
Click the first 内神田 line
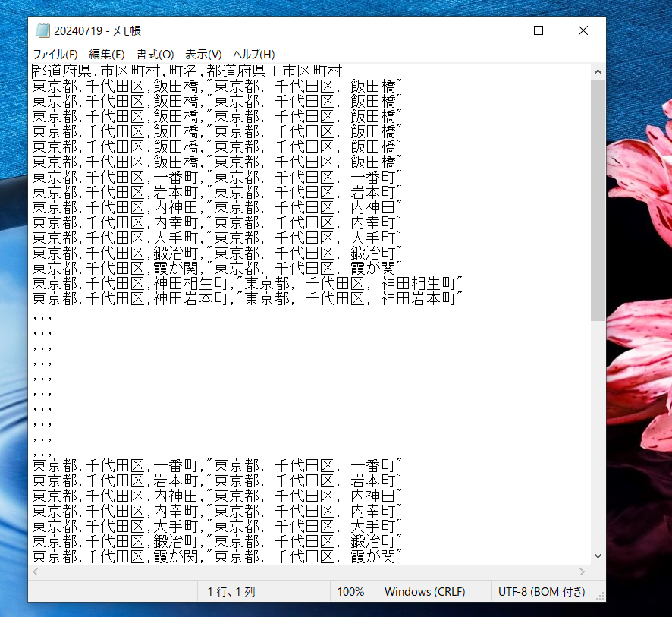pos(217,207)
